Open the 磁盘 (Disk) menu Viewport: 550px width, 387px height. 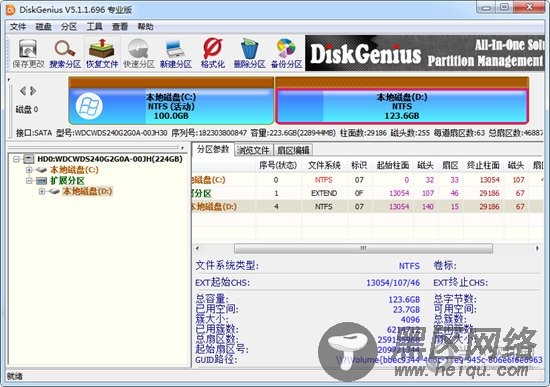click(x=43, y=27)
